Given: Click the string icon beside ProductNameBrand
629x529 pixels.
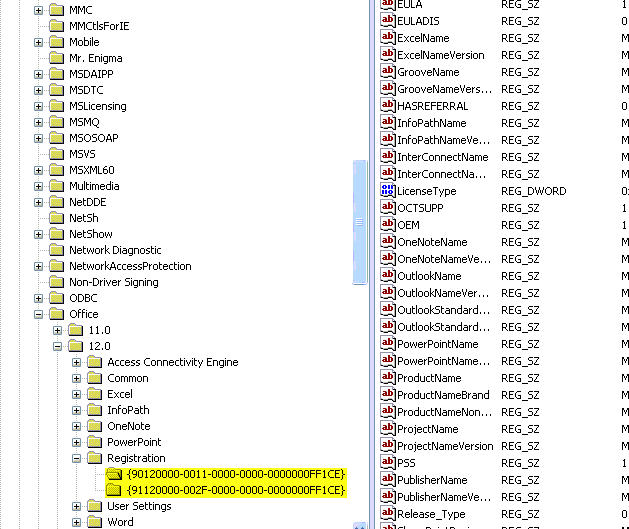Looking at the screenshot, I should (x=388, y=394).
